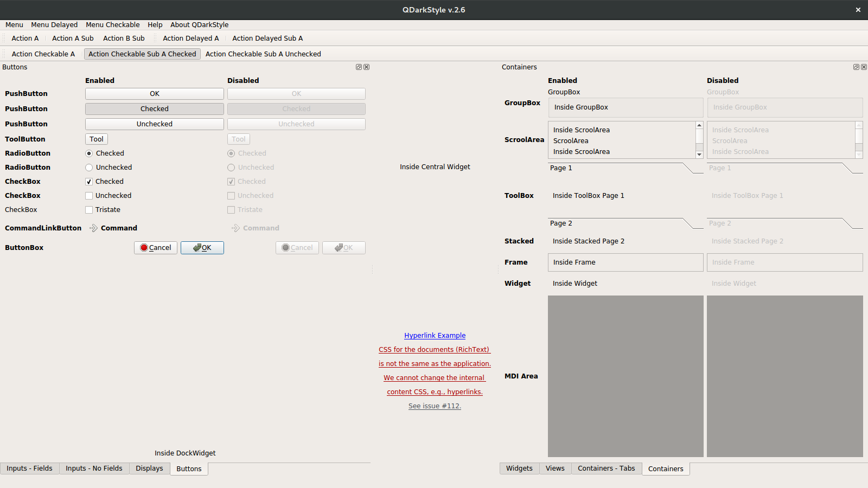Click scroll up arrow in enabled ScroolArea
Screen dimensions: 868x488
699,125
